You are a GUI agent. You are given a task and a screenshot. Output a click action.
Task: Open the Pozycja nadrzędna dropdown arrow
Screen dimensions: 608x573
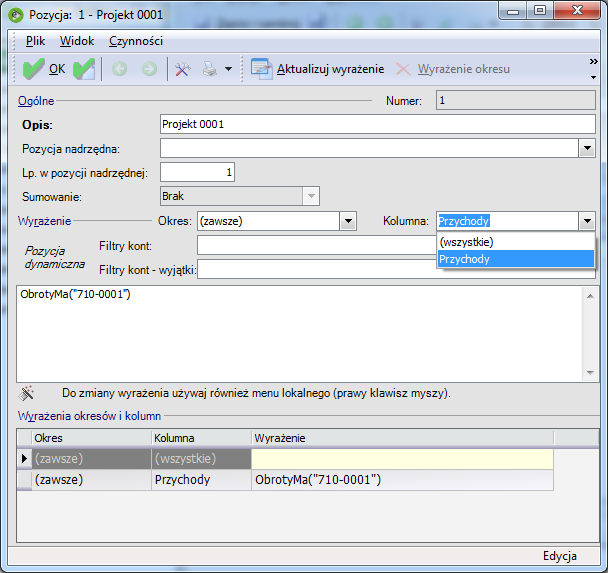[x=587, y=148]
